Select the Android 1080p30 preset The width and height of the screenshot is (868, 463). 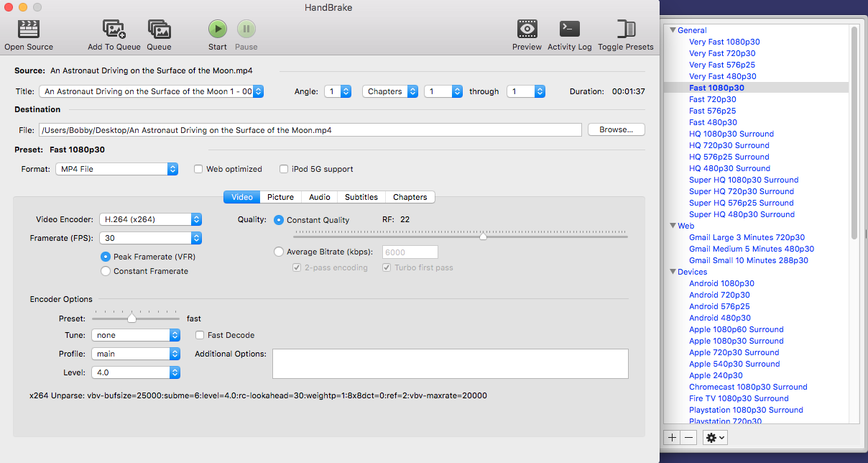click(x=721, y=283)
